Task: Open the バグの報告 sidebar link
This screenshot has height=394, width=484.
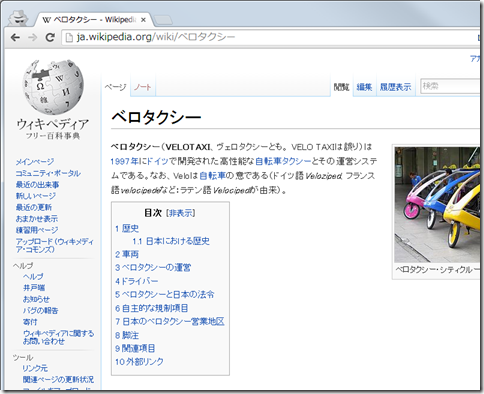Action: 40,310
